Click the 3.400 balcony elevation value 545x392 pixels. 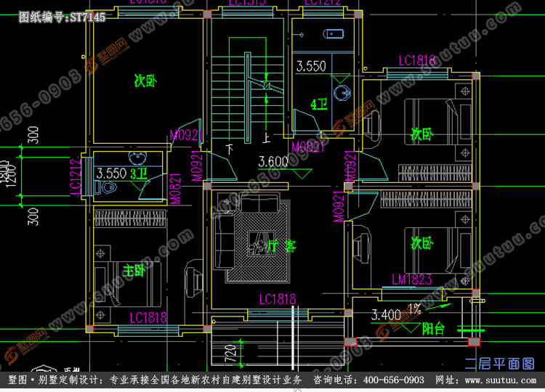[x=386, y=315]
